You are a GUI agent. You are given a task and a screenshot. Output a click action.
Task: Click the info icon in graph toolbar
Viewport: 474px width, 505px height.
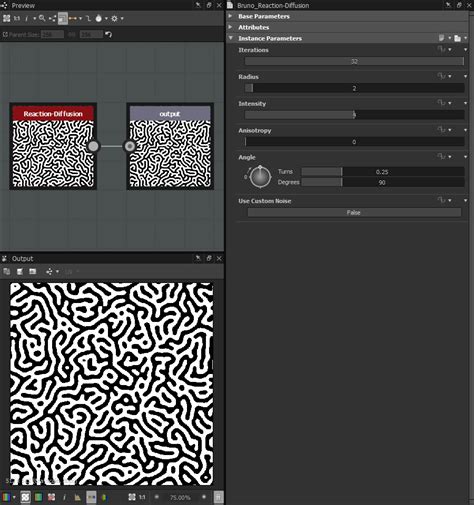click(x=26, y=18)
